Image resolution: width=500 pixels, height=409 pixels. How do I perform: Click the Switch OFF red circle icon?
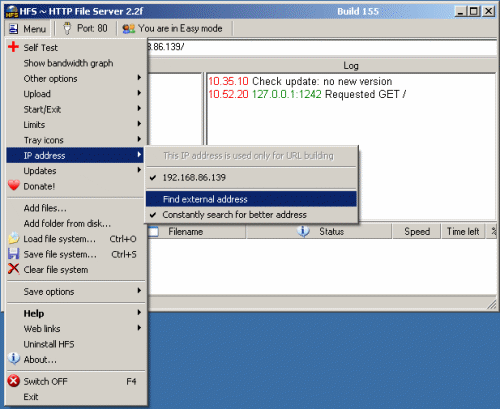(14, 381)
